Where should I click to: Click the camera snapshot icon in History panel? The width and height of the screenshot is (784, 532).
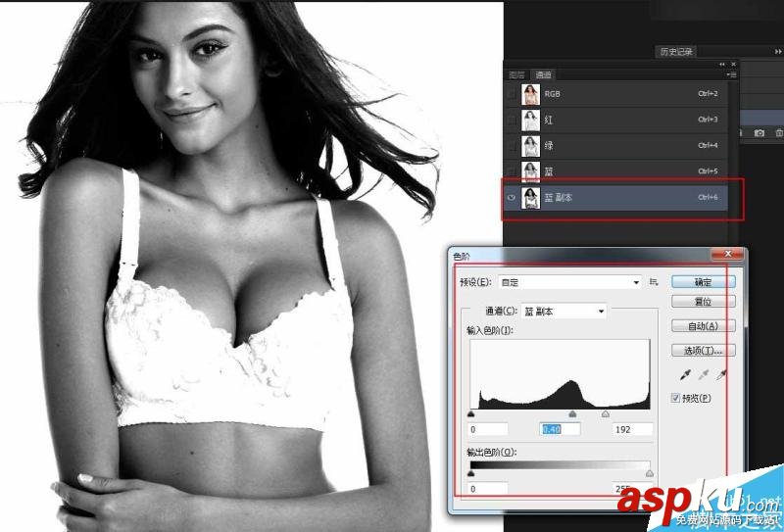tap(759, 133)
